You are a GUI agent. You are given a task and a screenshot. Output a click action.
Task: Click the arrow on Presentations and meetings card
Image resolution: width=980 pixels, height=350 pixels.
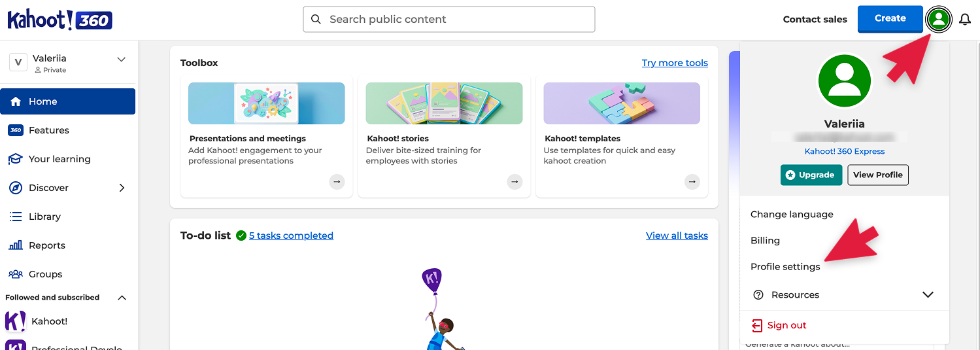(337, 182)
